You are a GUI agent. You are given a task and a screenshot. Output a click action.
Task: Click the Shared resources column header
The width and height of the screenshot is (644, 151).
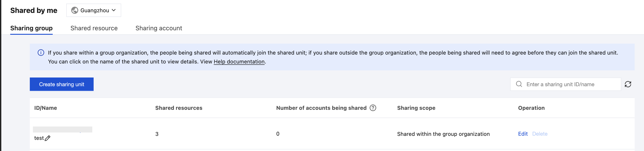point(179,108)
